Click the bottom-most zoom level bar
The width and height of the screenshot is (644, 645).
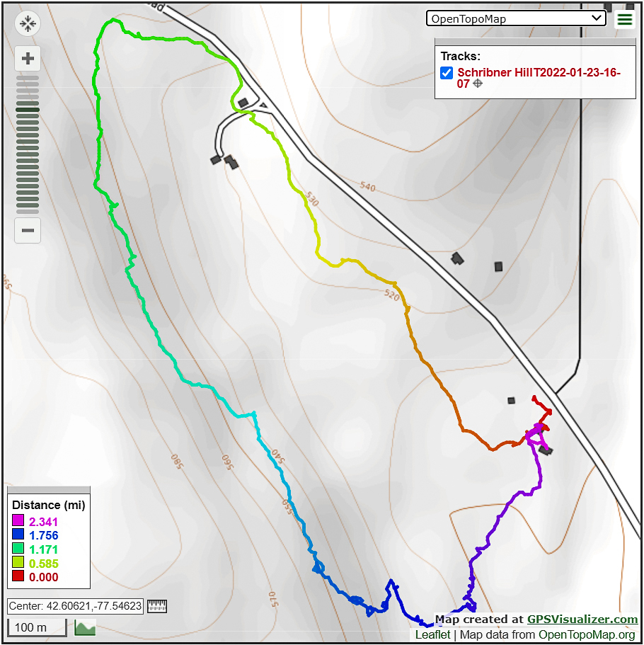pos(28,212)
